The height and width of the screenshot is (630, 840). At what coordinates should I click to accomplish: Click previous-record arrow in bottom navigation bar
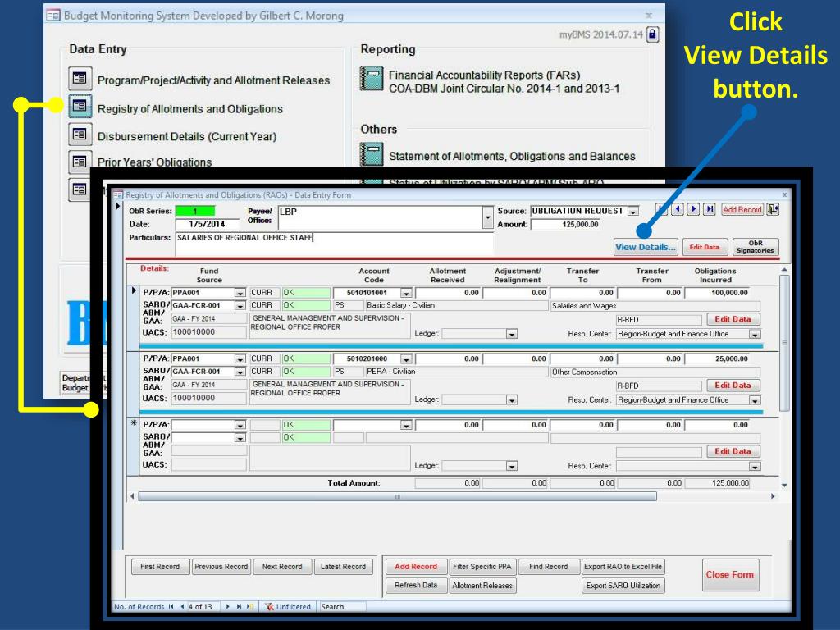(x=182, y=606)
